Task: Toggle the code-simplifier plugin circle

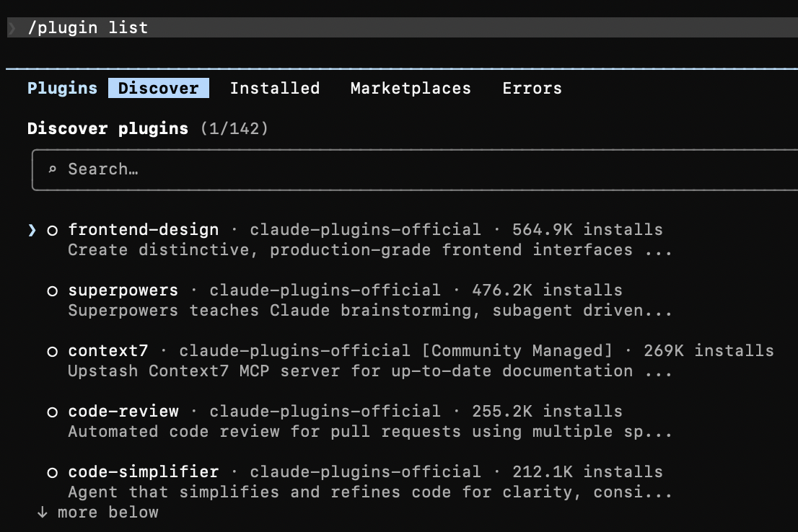Action: click(52, 472)
